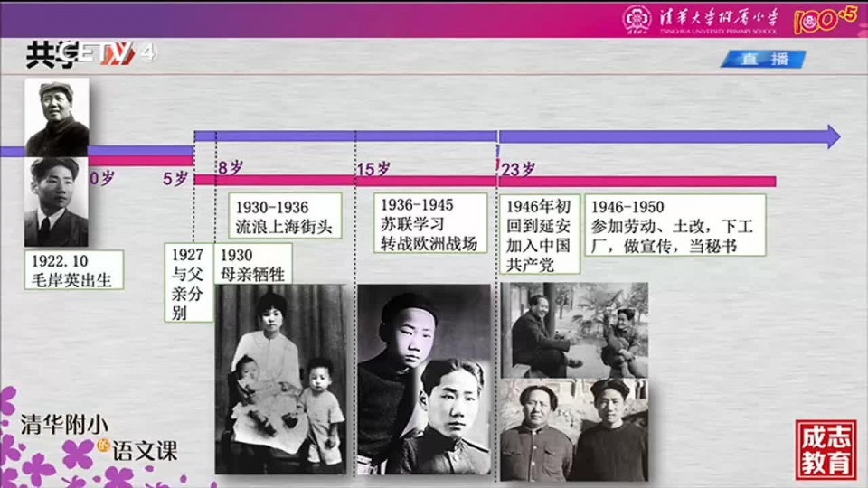Click the 100th anniversary logo
The width and height of the screenshot is (868, 488).
[x=825, y=20]
